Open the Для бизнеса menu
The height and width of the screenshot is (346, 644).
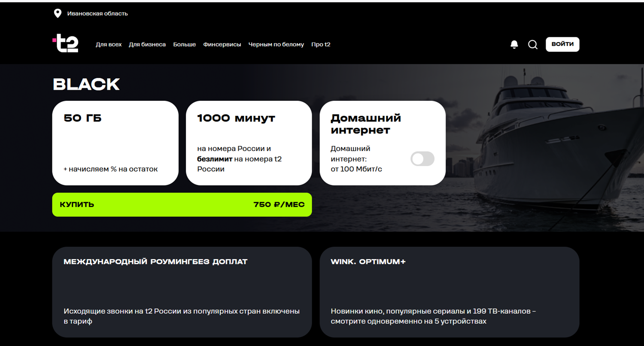click(147, 44)
